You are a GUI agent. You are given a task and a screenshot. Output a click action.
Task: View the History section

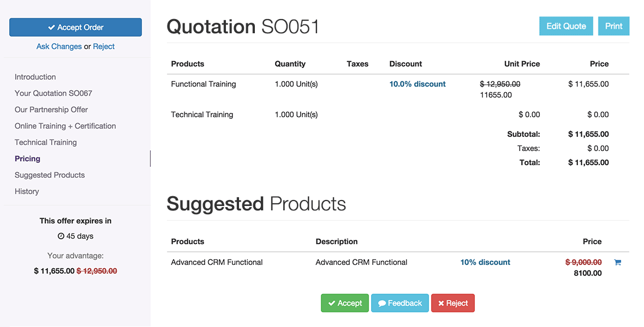point(27,191)
